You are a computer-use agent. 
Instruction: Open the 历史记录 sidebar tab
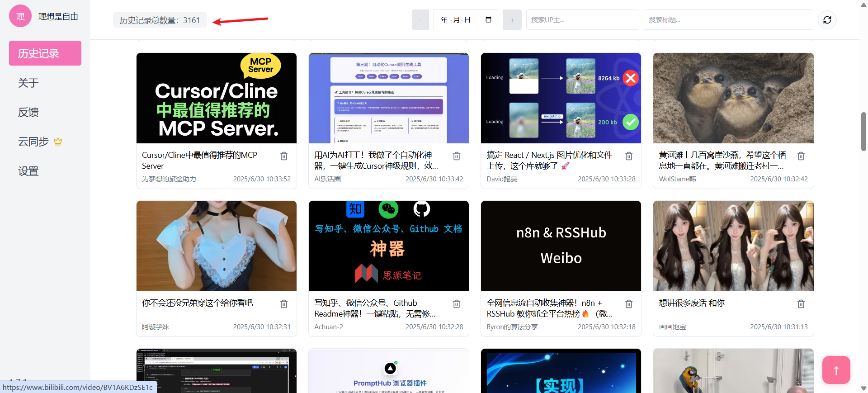point(45,53)
